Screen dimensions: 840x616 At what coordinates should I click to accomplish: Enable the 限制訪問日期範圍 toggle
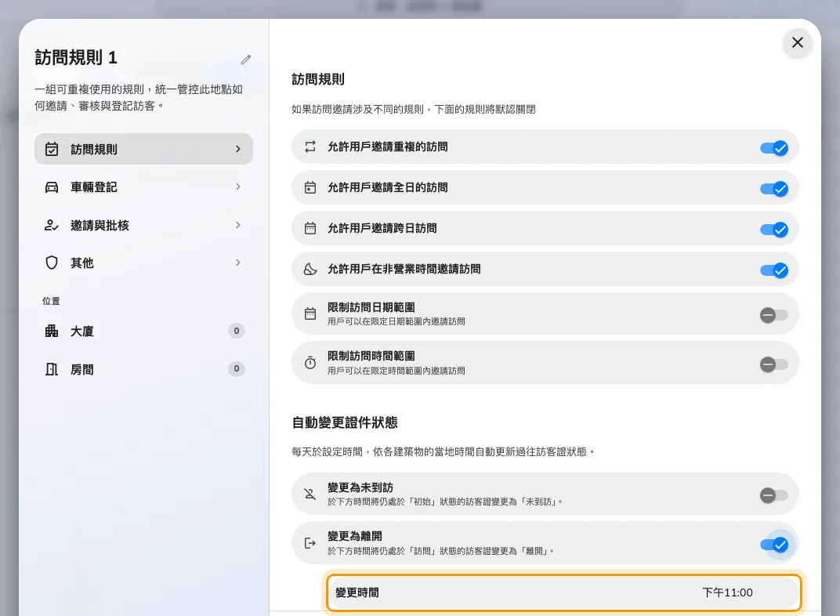(774, 315)
